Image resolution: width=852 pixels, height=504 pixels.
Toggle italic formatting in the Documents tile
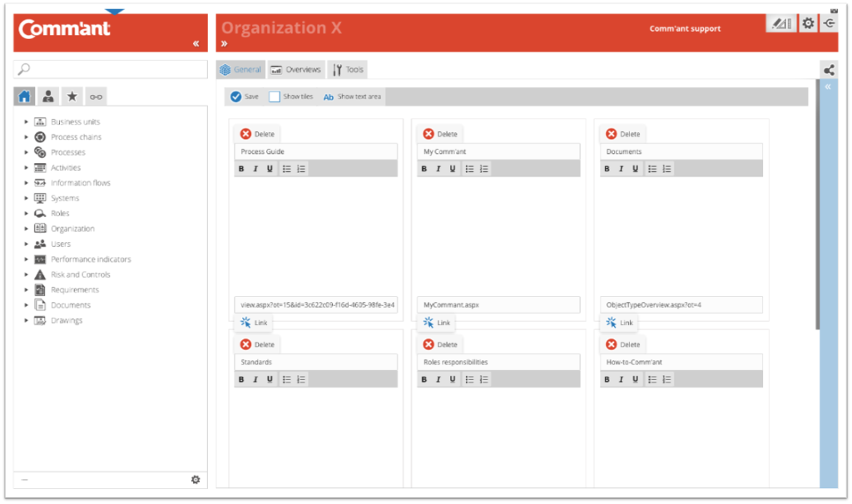(622, 168)
